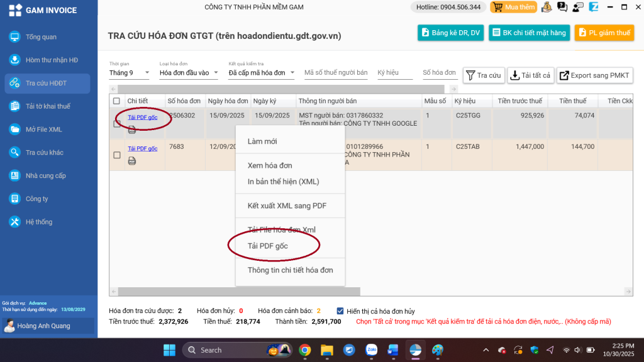Open the Tải tờ khai thuế sidebar icon

coord(14,106)
